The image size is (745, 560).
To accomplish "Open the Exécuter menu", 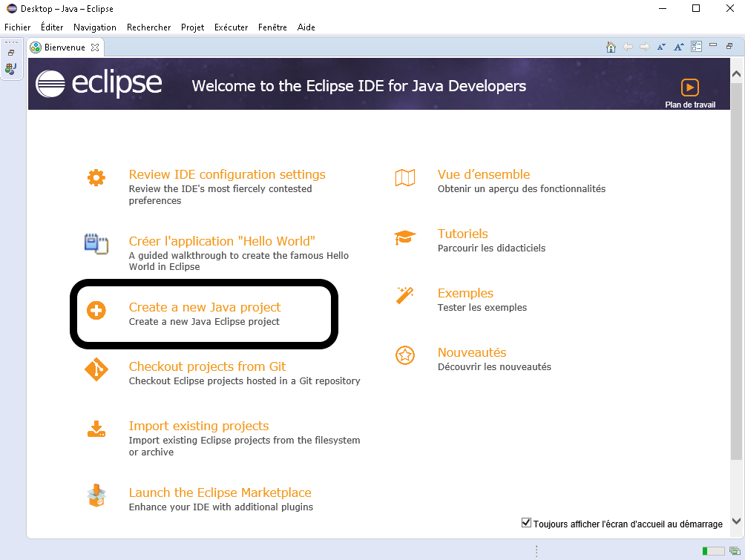I will pos(231,27).
